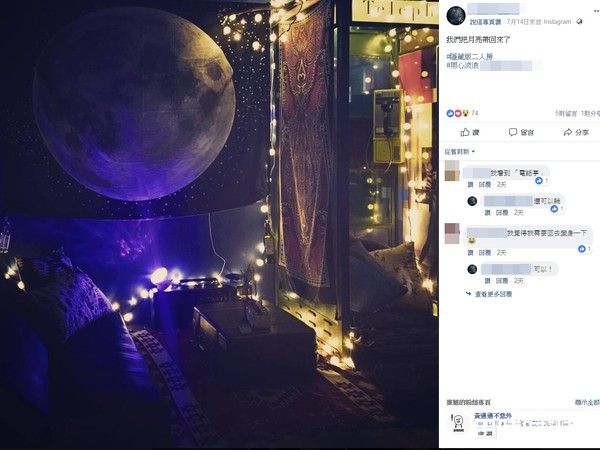Click the reactions emoji cluster next to 74
Screen dimensions: 600x450
[458, 113]
